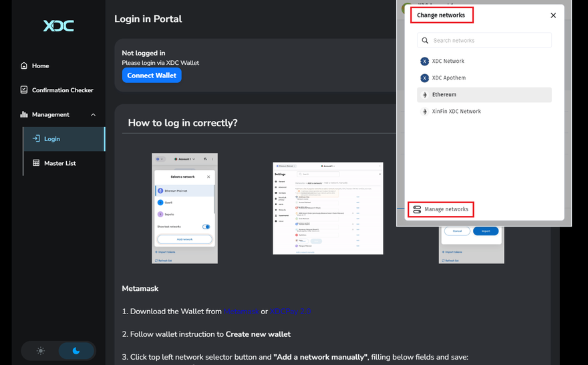This screenshot has height=365, width=588.
Task: Select the XDC Network logo icon
Action: click(424, 62)
